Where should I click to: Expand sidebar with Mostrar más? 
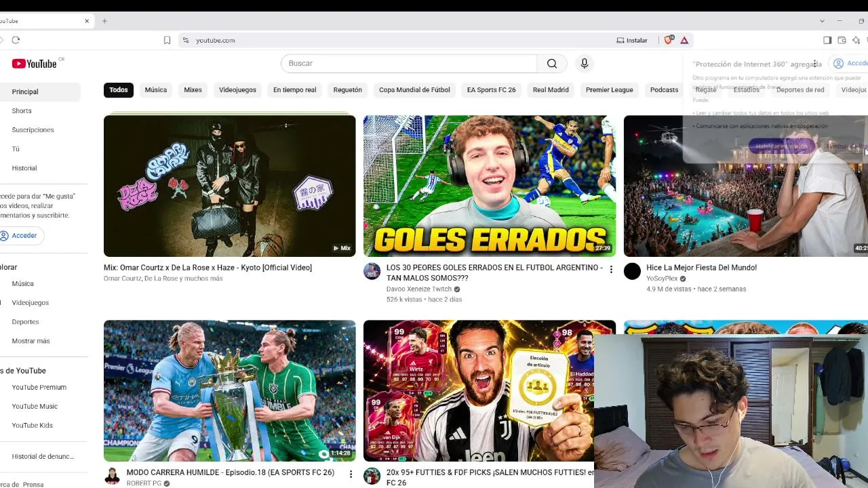(x=31, y=341)
